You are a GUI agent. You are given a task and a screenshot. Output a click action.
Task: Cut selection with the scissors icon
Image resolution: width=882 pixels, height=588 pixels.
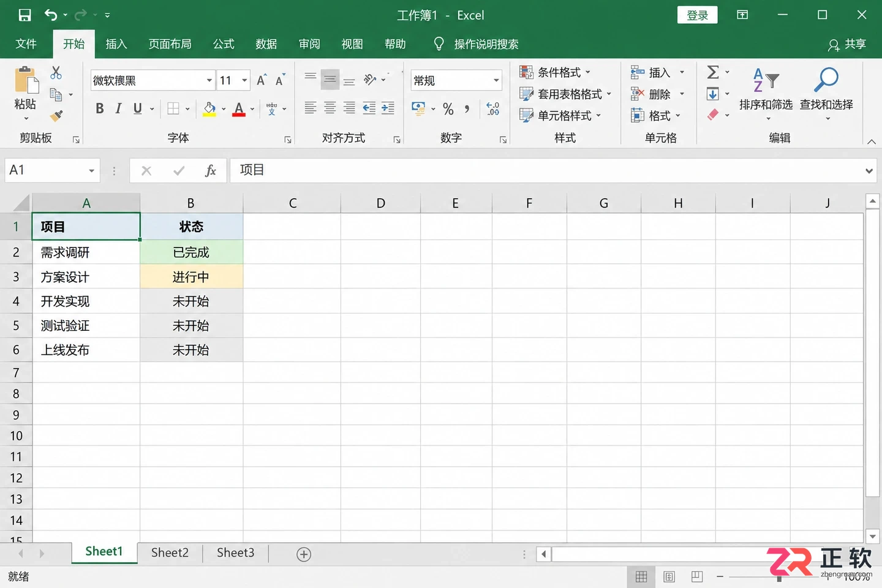[56, 73]
